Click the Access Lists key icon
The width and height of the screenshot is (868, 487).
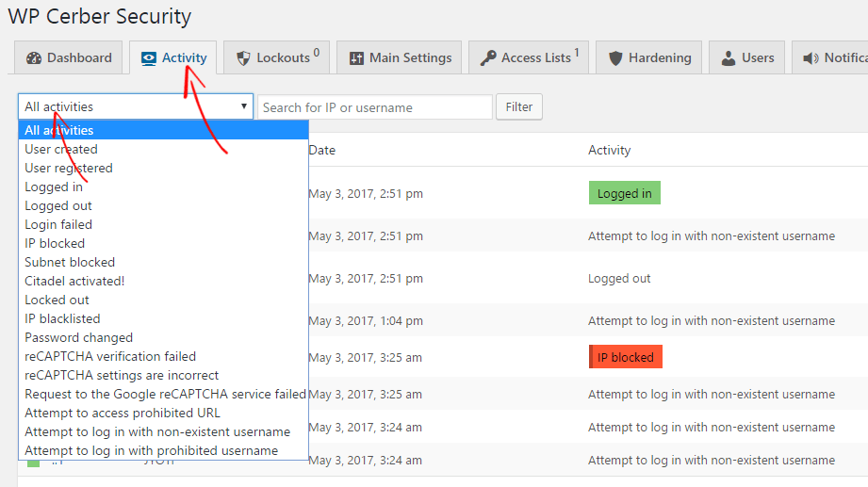(487, 58)
